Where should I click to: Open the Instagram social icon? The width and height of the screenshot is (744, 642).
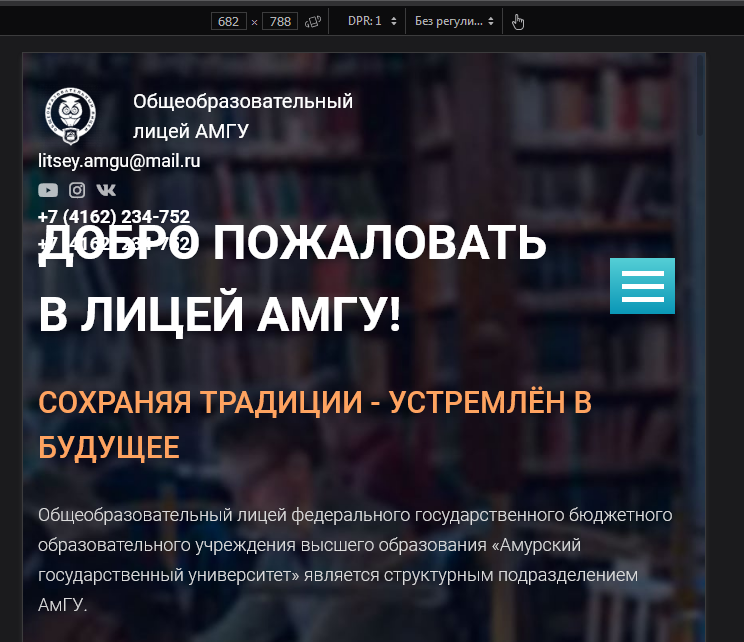(x=77, y=190)
